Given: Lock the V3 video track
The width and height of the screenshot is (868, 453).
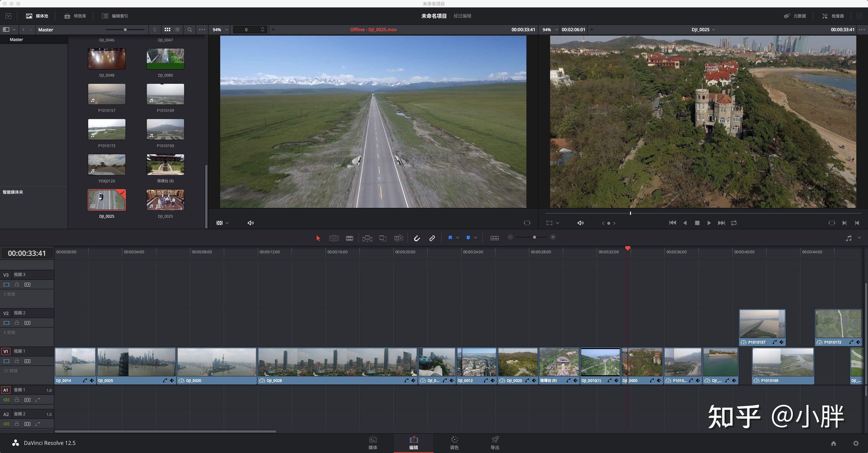Looking at the screenshot, I should (17, 284).
